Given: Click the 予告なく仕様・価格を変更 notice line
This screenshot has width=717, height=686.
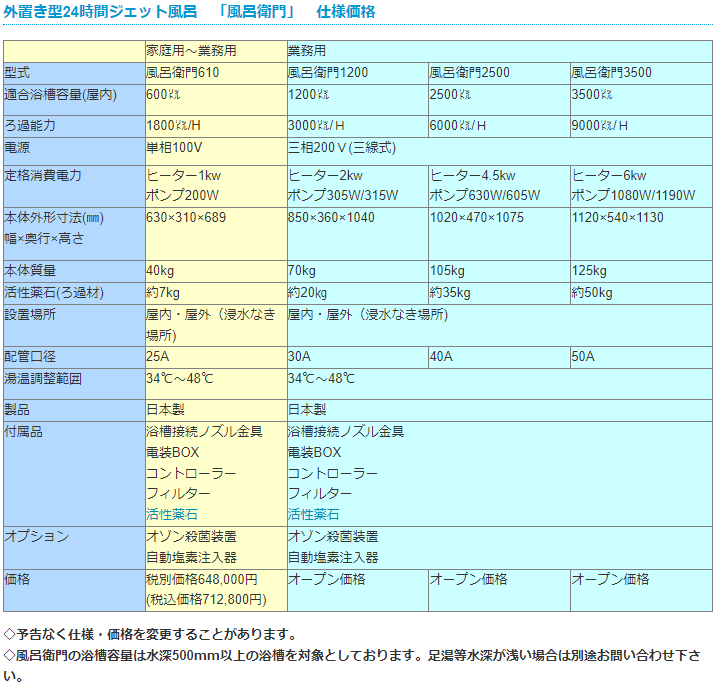Looking at the screenshot, I should coord(150,634).
